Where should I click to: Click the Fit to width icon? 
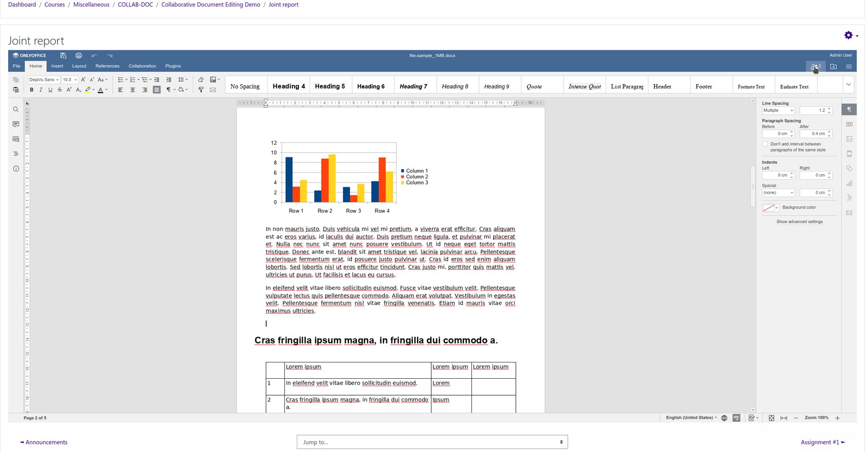point(784,418)
